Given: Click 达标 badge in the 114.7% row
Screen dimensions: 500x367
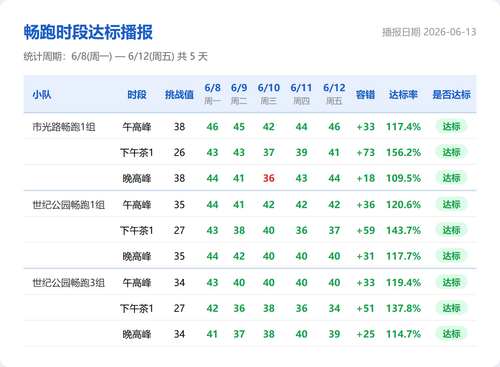Looking at the screenshot, I should coord(451,334).
